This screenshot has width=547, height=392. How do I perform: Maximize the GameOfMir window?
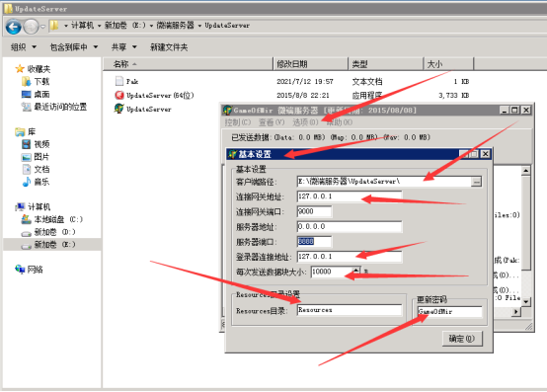coord(514,111)
